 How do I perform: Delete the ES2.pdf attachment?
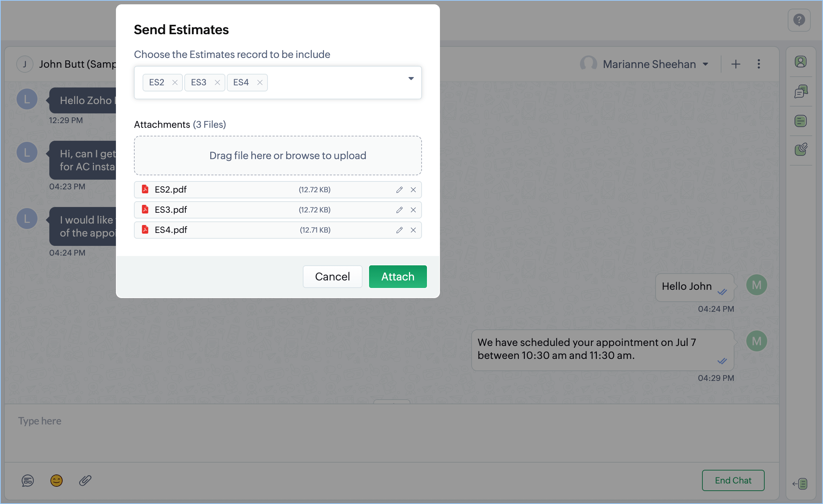pos(413,190)
